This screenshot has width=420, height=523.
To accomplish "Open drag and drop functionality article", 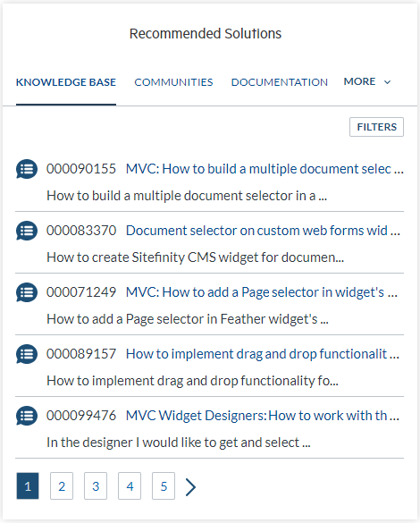I will tap(263, 354).
